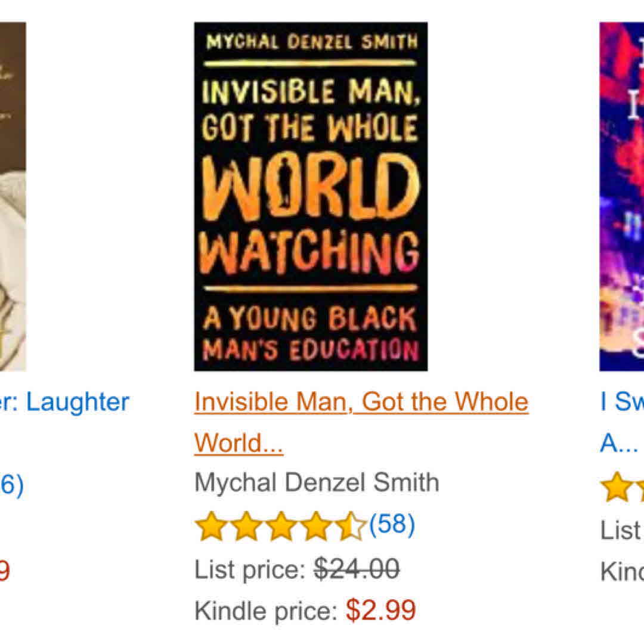This screenshot has height=644, width=644.
Task: Click the half-filled last star in Invisible Man's rating
Action: click(351, 527)
